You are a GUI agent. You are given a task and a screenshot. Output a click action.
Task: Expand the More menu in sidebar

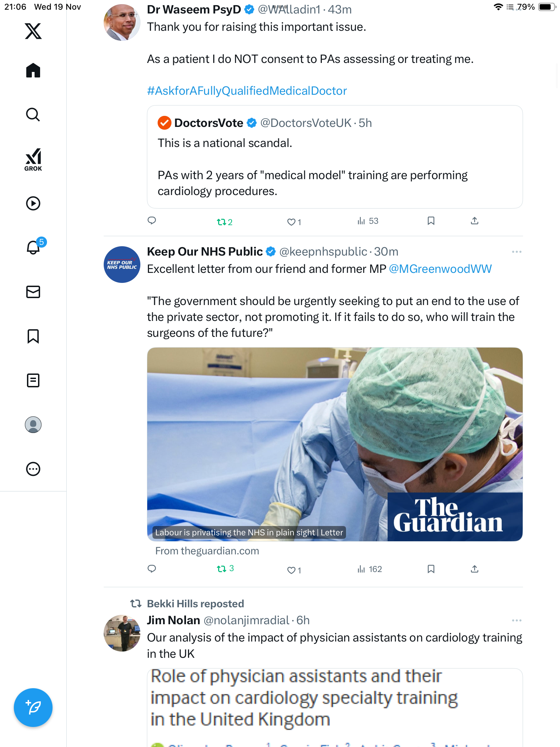[33, 469]
